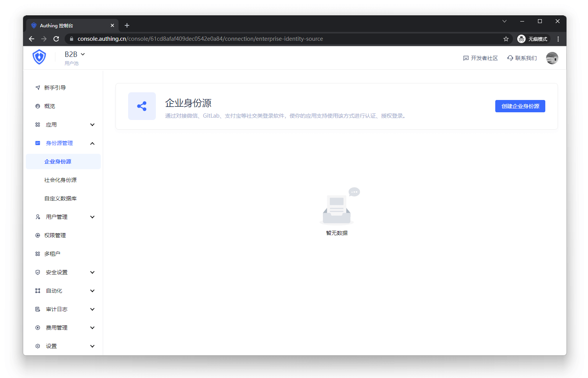This screenshot has height=378, width=588.
Task: Click the bookmark star icon in address bar
Action: click(506, 39)
